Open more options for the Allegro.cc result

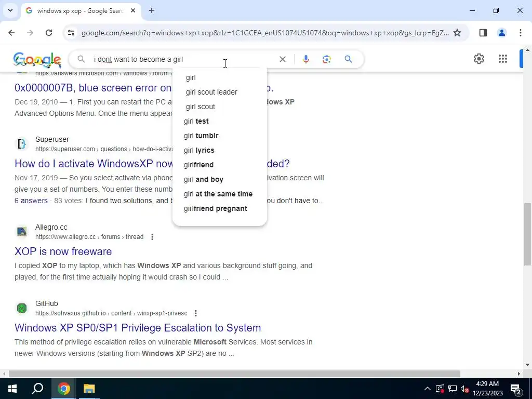pos(152,237)
